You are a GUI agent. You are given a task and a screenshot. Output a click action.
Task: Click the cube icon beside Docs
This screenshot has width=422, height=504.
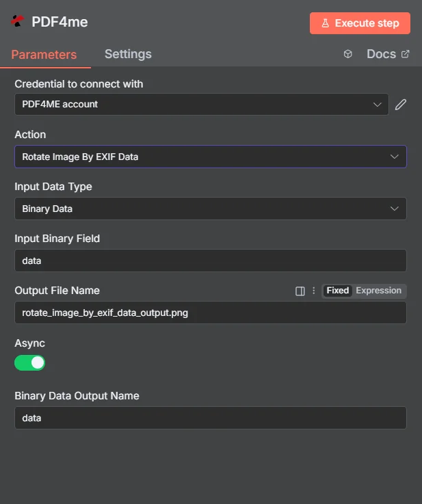coord(347,54)
